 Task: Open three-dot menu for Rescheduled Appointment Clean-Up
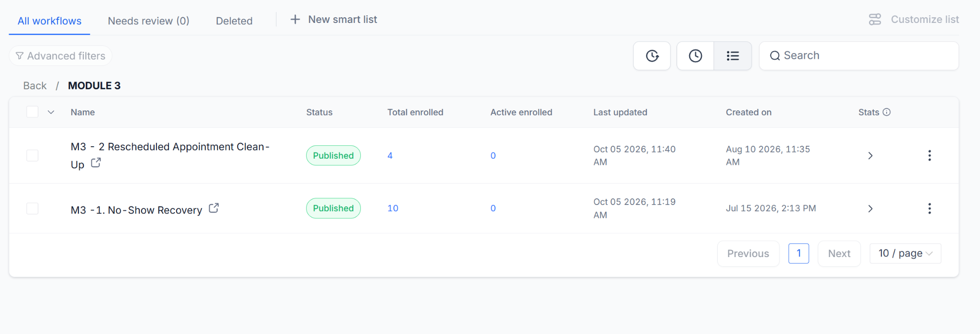929,155
